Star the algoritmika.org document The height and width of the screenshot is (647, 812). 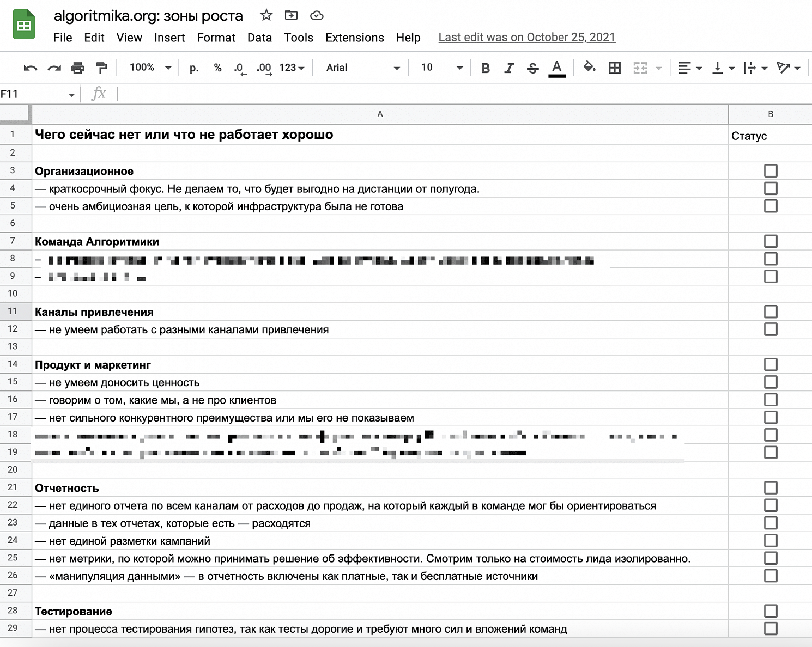266,15
